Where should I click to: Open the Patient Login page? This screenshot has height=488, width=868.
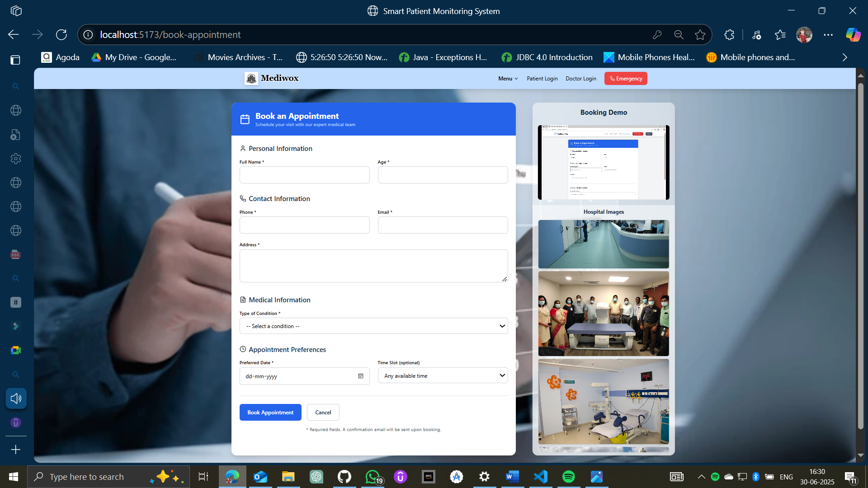point(542,79)
